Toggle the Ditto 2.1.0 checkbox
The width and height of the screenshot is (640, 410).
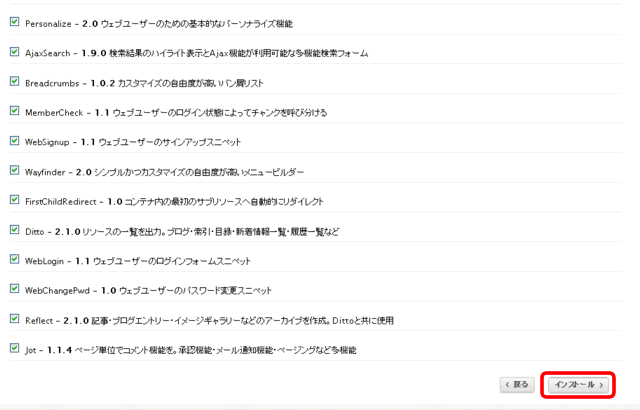tap(14, 230)
